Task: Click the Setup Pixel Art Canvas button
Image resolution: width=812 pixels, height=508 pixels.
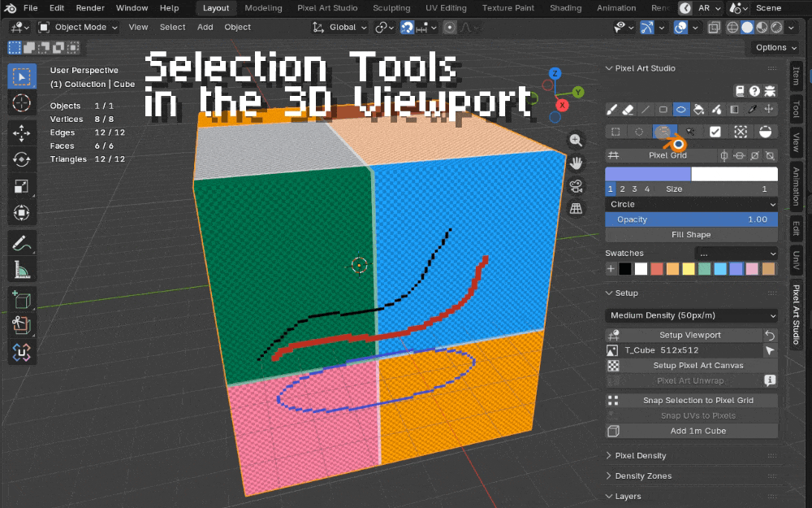Action: 691,366
